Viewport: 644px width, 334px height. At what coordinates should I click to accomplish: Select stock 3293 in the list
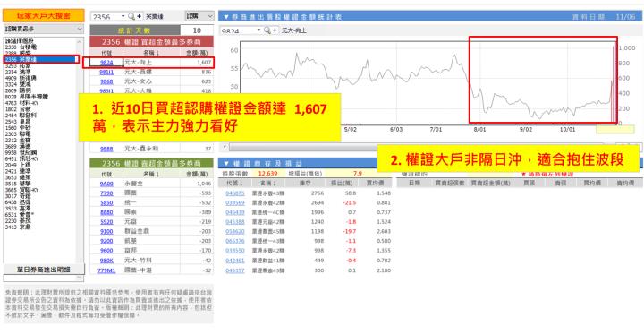(40, 65)
